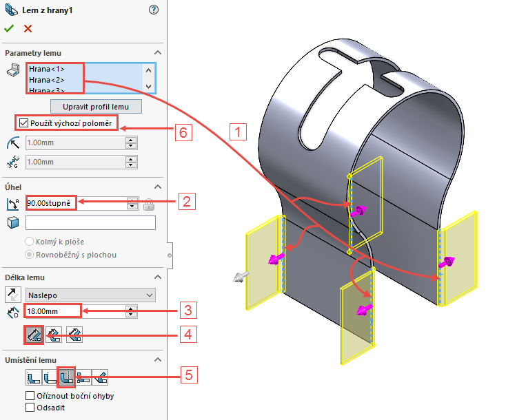Click the gap distance 1.00mm field
The width and height of the screenshot is (517, 420).
click(76, 162)
